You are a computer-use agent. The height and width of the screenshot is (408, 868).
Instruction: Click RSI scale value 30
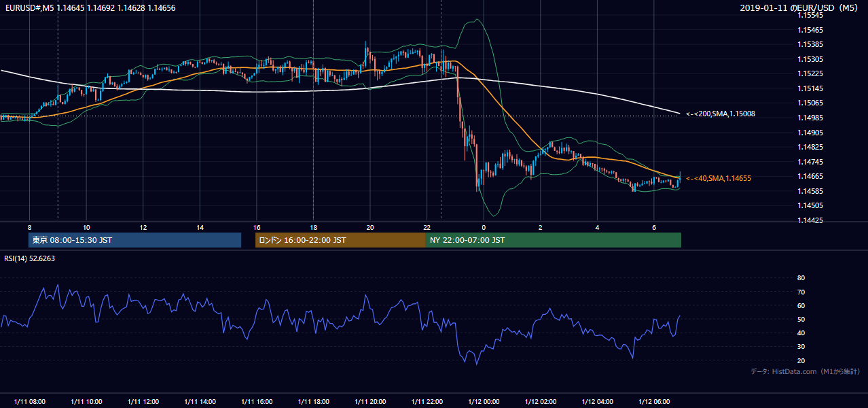[801, 346]
